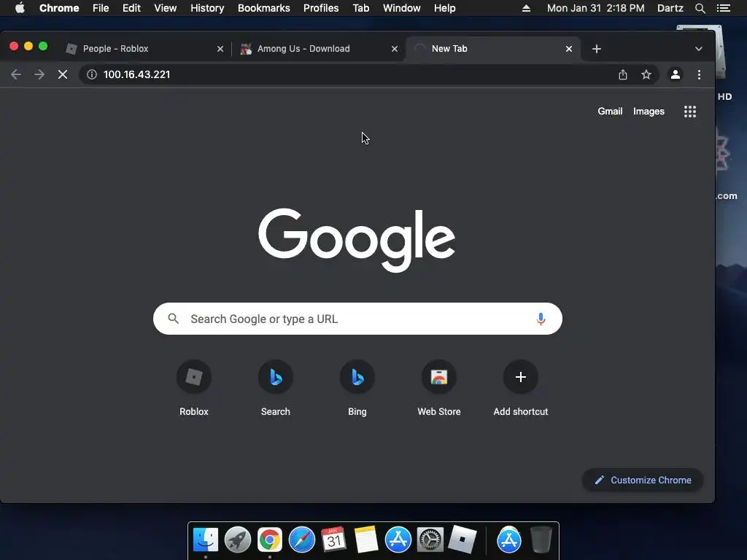Open Finder from the Dock

coord(205,540)
